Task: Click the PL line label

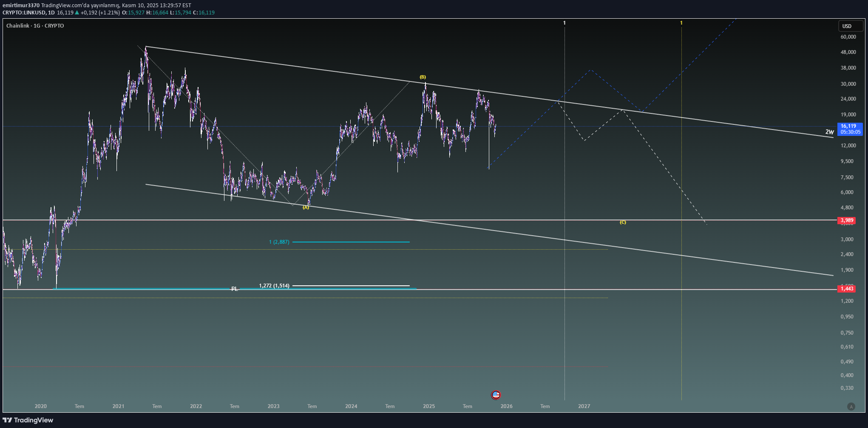Action: (234, 289)
